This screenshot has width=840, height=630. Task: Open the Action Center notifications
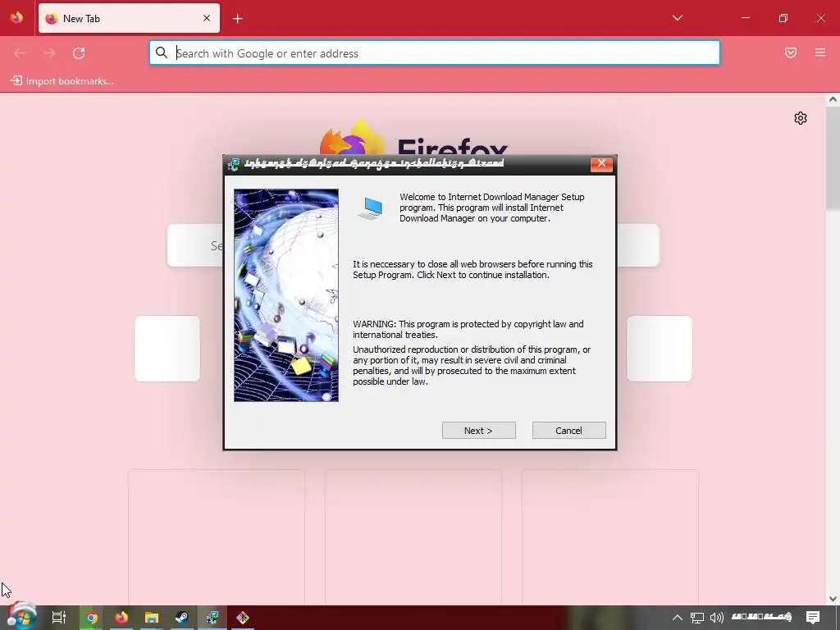coord(813,618)
